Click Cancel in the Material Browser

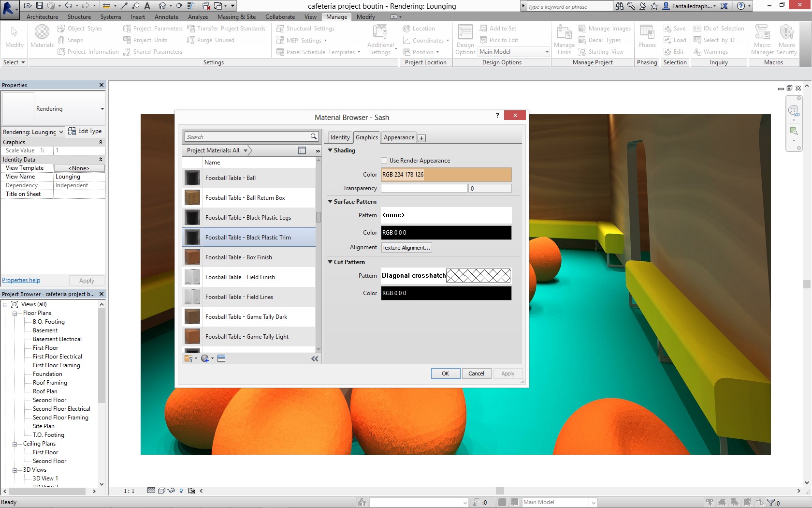coord(476,374)
